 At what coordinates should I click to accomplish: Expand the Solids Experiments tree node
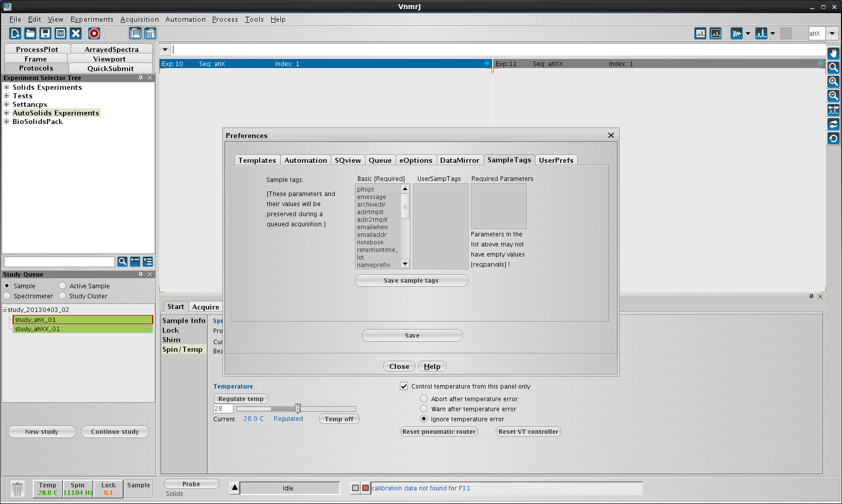(7, 87)
